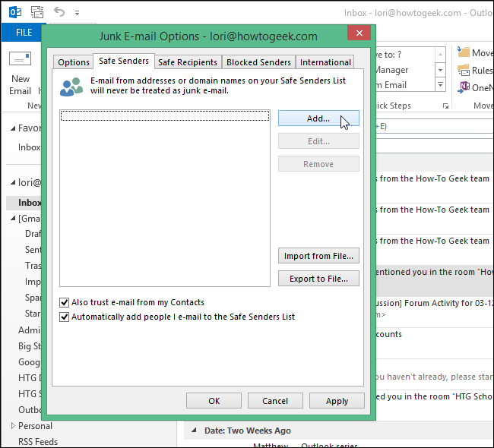The image size is (494, 448).
Task: Click Export to File... button
Action: tap(318, 279)
